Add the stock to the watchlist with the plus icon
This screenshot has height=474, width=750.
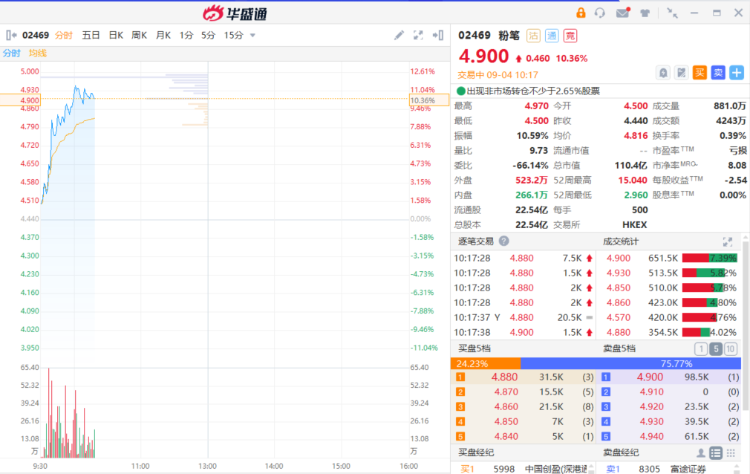737,73
